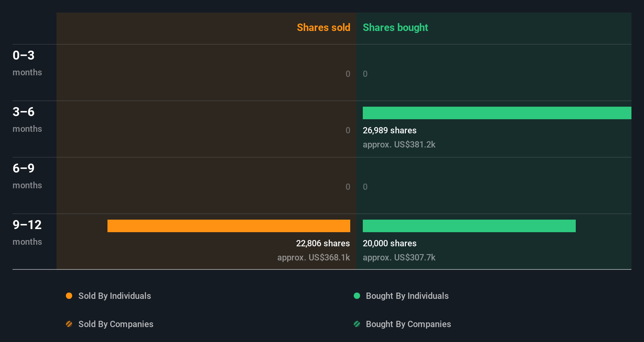Screen dimensions: 644x342
Task: Click the striped Bought By Companies legend icon
Action: [x=357, y=324]
